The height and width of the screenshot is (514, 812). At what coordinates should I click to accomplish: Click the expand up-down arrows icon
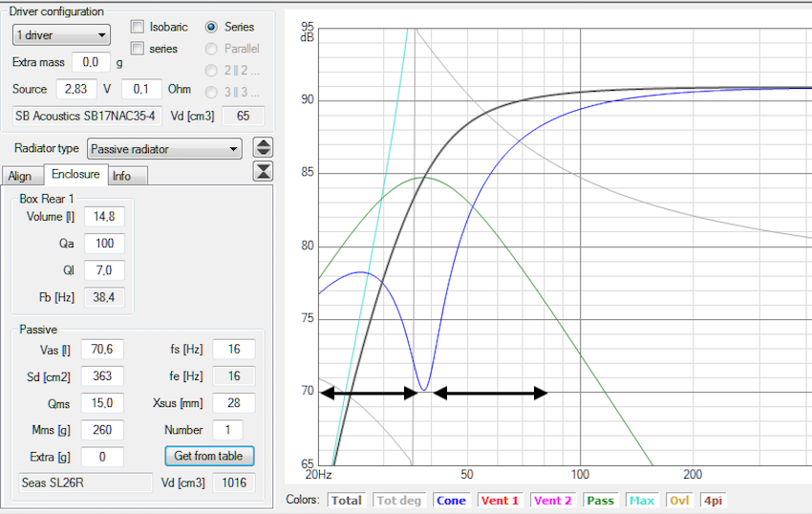(x=263, y=148)
